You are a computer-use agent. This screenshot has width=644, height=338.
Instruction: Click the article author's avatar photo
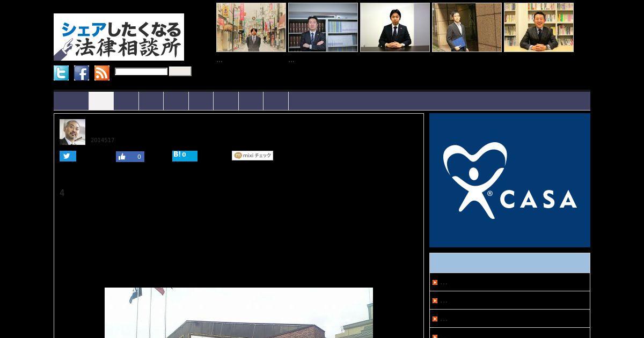pos(72,132)
